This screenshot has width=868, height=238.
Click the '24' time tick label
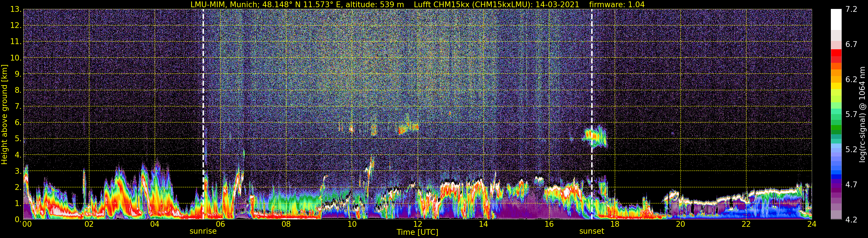click(812, 224)
